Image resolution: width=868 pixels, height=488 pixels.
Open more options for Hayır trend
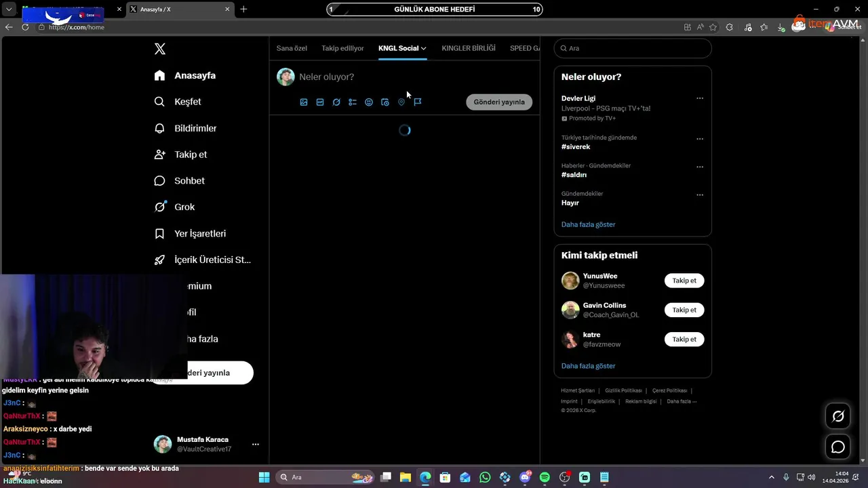[700, 195]
